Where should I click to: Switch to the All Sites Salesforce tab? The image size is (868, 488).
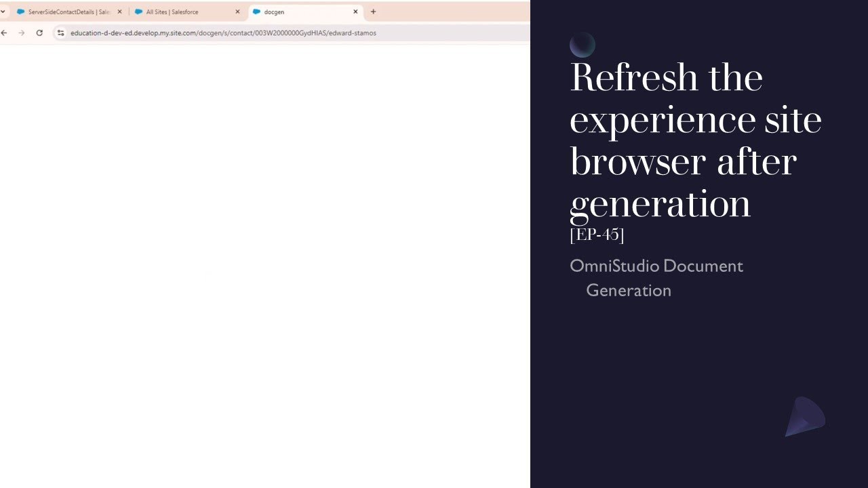[x=186, y=12]
